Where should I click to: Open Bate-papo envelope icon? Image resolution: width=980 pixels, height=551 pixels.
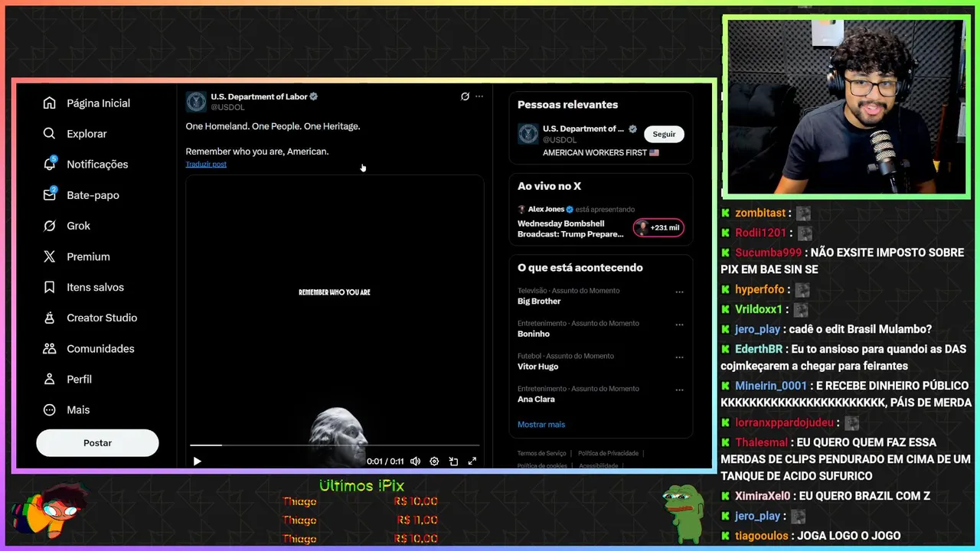click(x=50, y=194)
